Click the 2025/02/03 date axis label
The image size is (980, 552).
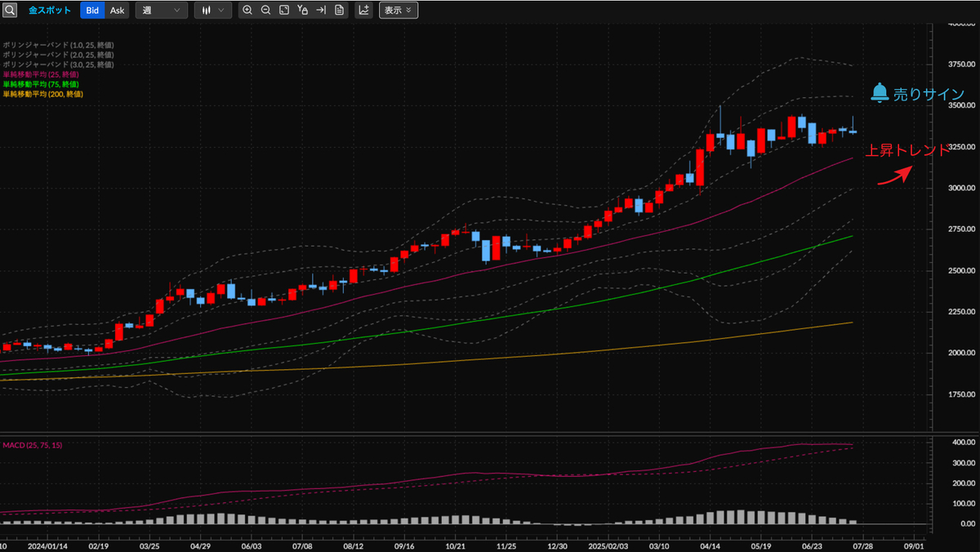coord(608,545)
